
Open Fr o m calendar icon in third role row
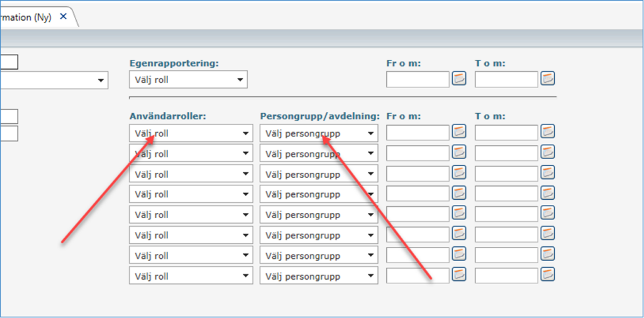click(x=459, y=172)
